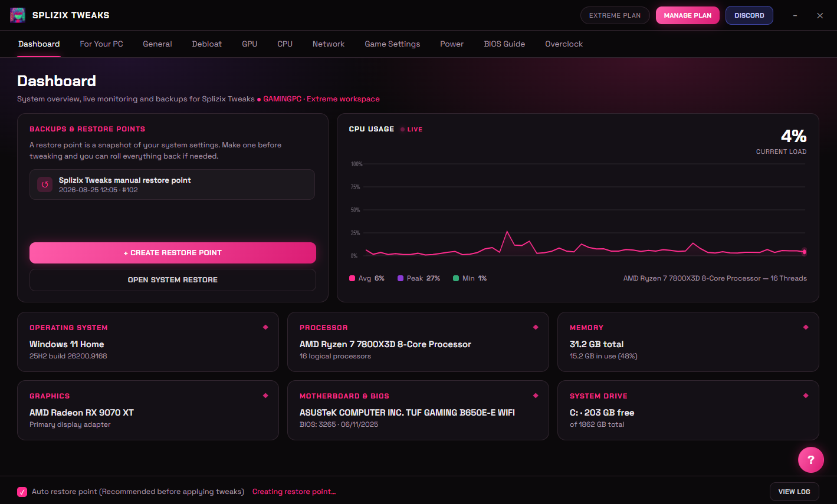Click the 4% current load value
Viewport: 837px width, 504px height.
point(793,136)
